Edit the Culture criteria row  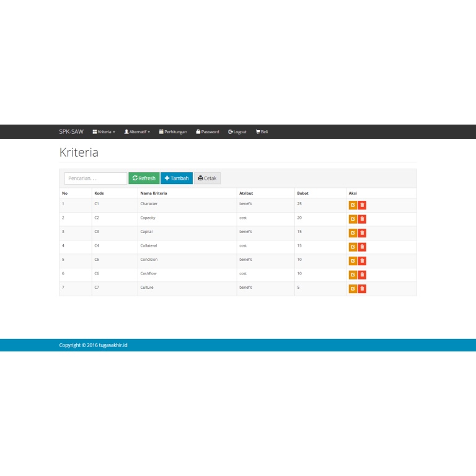coord(353,289)
